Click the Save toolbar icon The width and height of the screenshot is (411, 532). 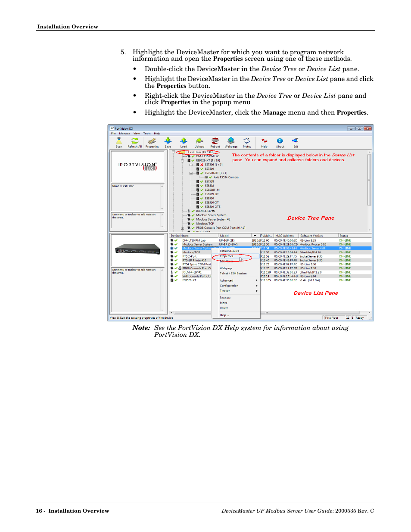pyautogui.click(x=168, y=143)
